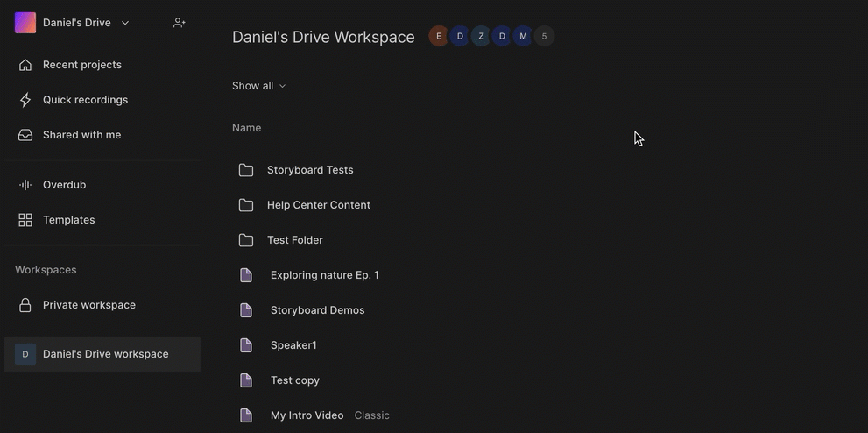Show the 5 additional members badge
Image resolution: width=868 pixels, height=433 pixels.
[x=544, y=37]
